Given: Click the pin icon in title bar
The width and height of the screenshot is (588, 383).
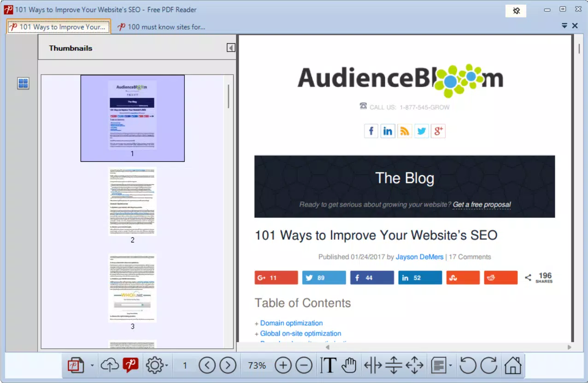Looking at the screenshot, I should pos(516,11).
